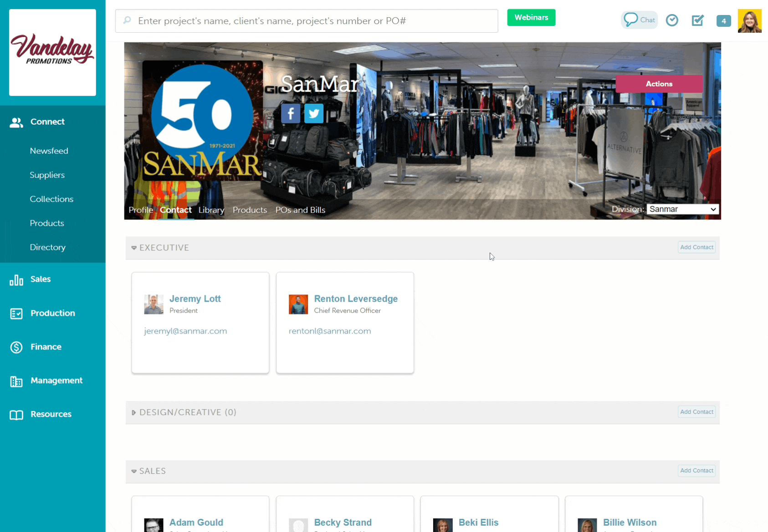
Task: Open the notifications badge showing 4
Action: pos(723,21)
